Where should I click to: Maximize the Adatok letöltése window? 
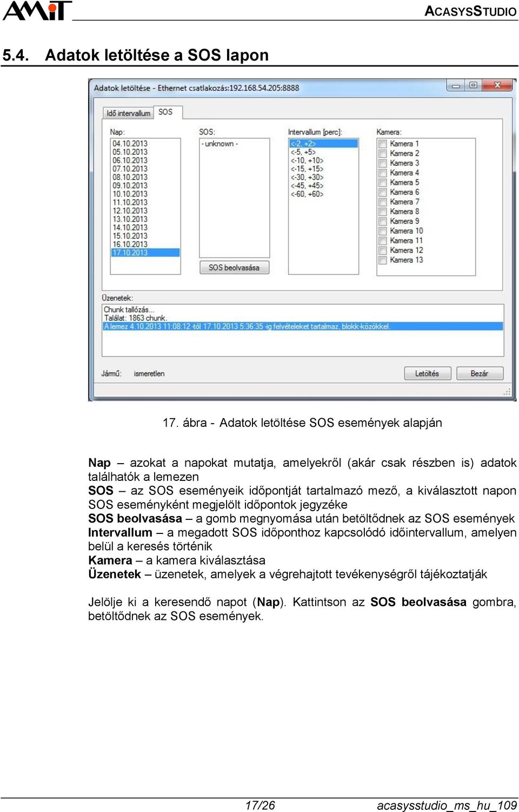473,85
